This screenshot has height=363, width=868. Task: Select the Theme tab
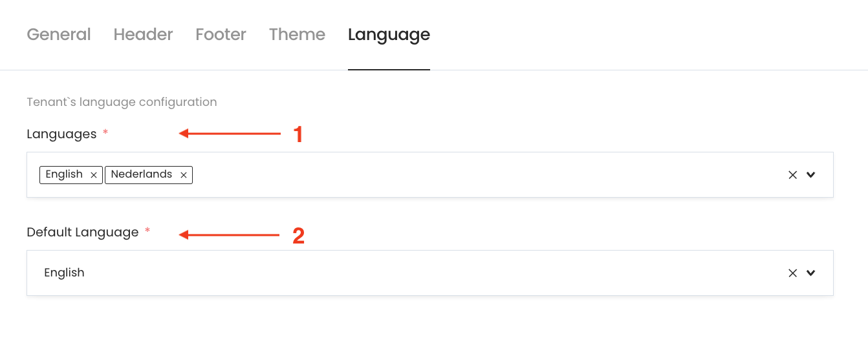click(297, 34)
